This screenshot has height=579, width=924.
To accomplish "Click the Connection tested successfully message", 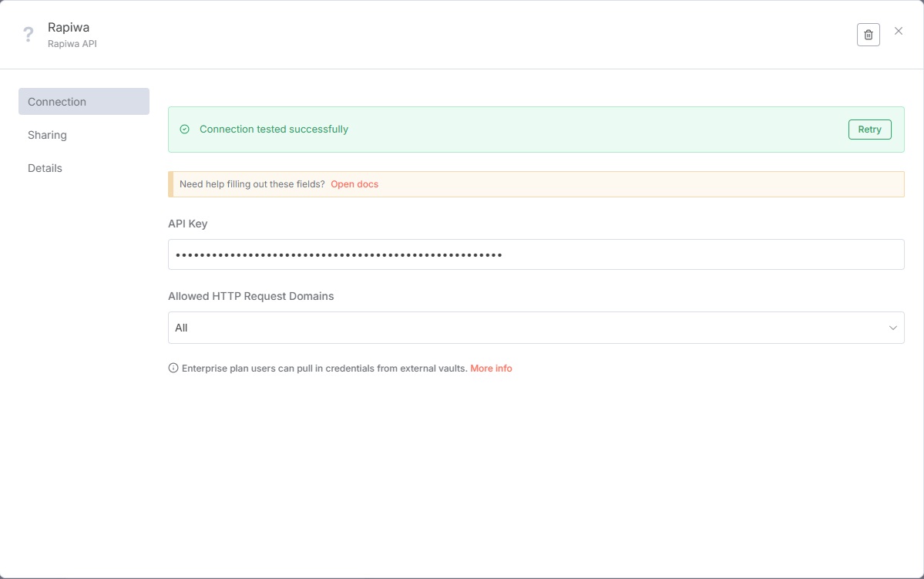I will coord(274,130).
